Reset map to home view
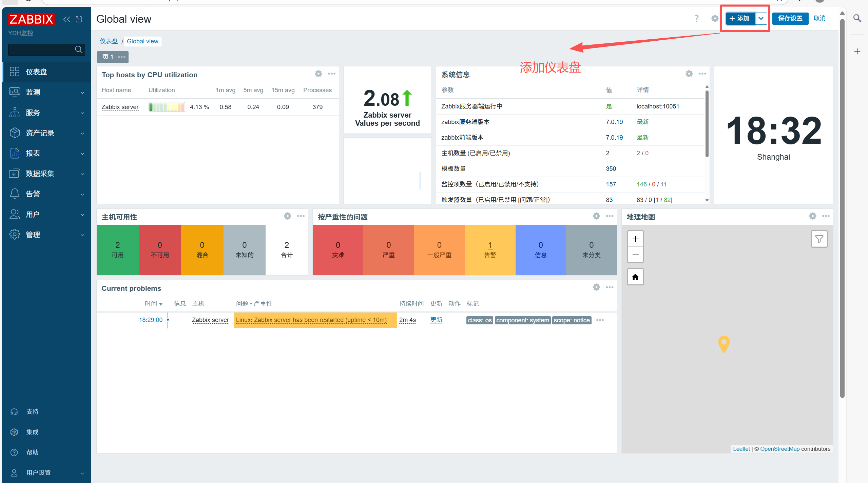Viewport: 868px width, 483px height. [x=635, y=277]
